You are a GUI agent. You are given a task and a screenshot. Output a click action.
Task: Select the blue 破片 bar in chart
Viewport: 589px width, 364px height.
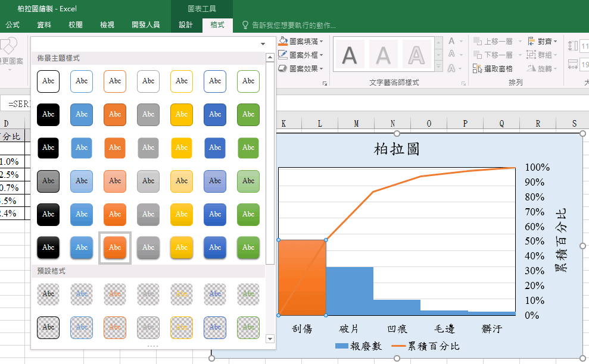pyautogui.click(x=350, y=290)
